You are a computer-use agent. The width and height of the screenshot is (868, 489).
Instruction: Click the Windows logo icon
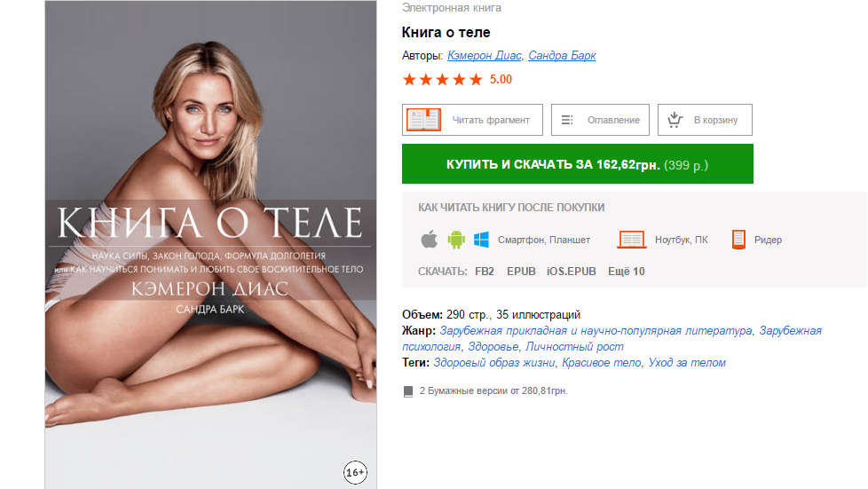tap(482, 240)
